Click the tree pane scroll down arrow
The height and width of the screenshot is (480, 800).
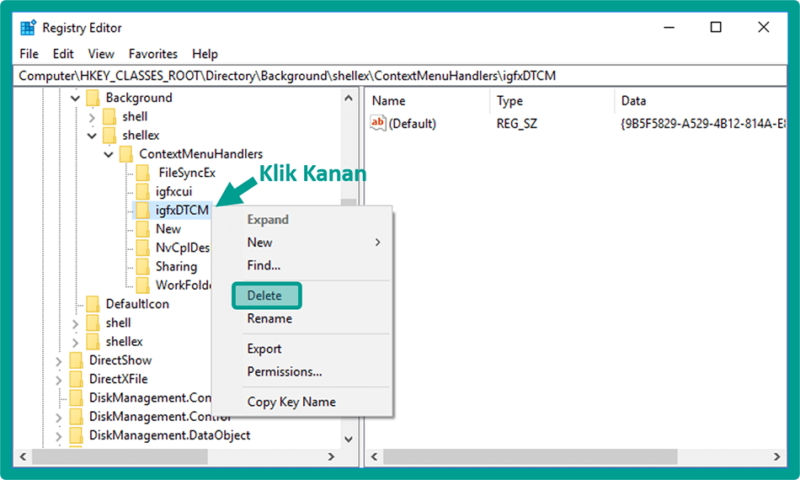[348, 439]
